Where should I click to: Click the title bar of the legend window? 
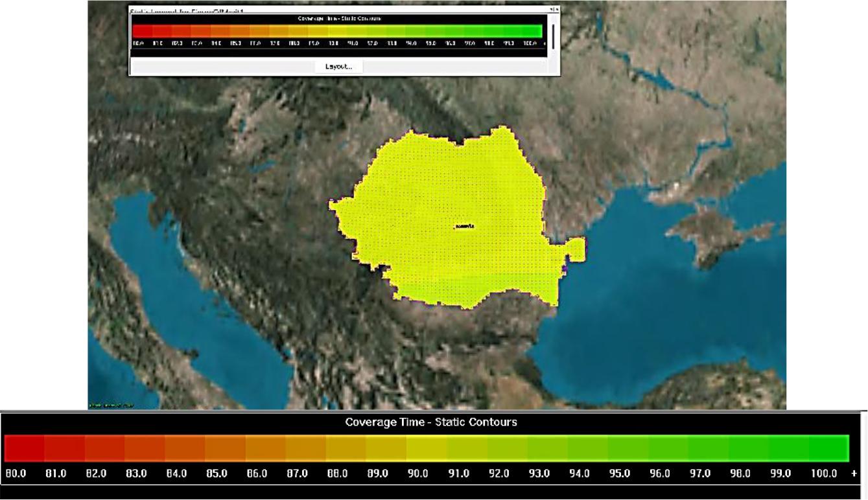click(324, 10)
